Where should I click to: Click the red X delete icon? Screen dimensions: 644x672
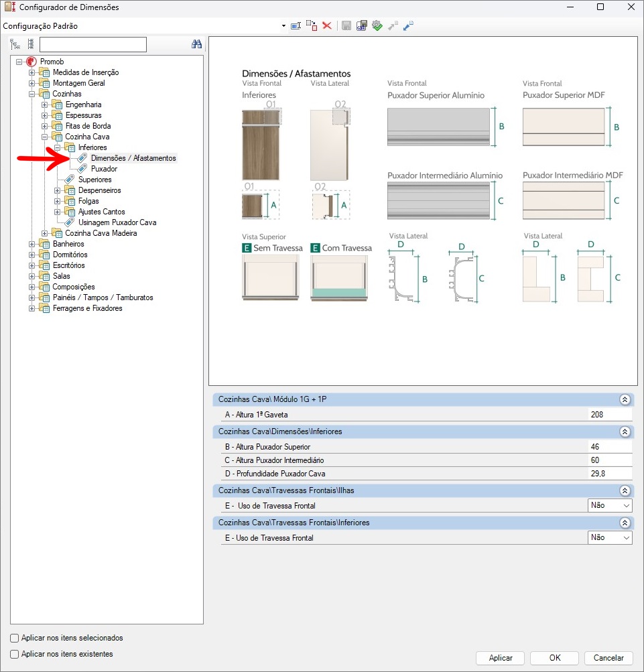click(327, 25)
